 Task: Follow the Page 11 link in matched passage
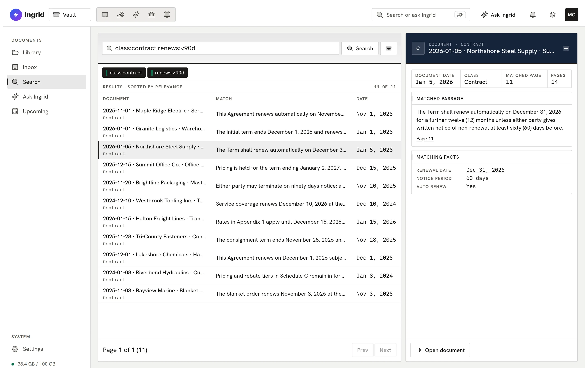click(425, 138)
